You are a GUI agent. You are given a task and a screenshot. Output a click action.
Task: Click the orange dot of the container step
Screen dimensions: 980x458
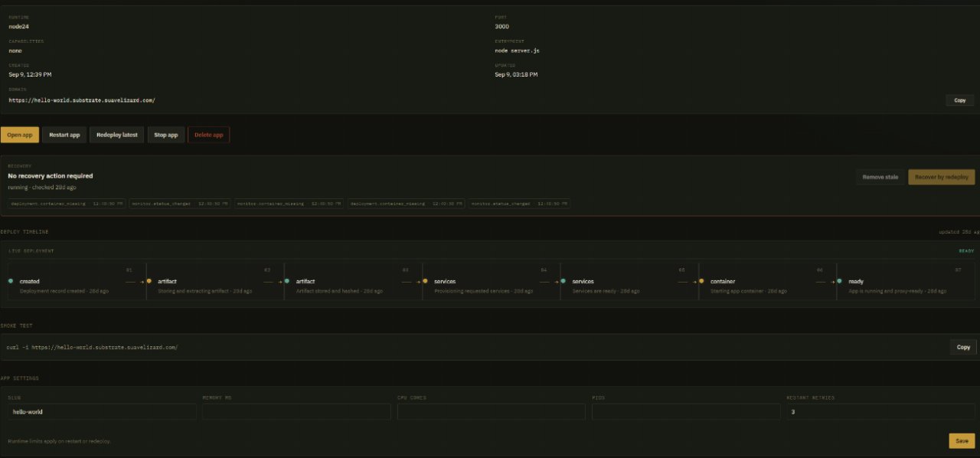pos(701,281)
